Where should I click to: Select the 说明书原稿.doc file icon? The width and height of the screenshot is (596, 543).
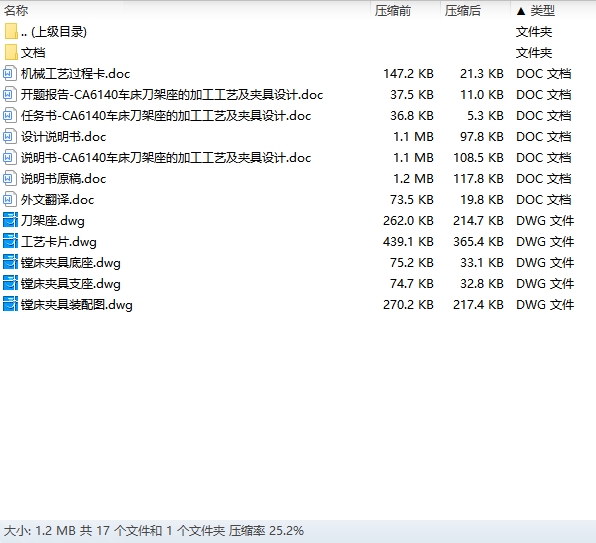10,179
